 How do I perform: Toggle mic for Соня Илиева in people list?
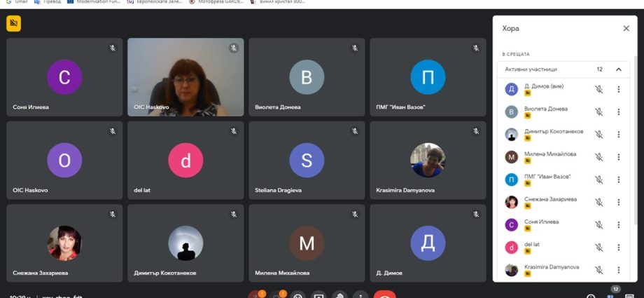(598, 225)
